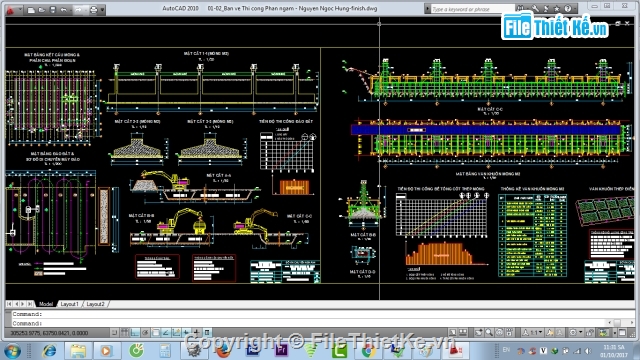Click the New drawing icon
Screen dimensions: 640x360
click(31, 10)
